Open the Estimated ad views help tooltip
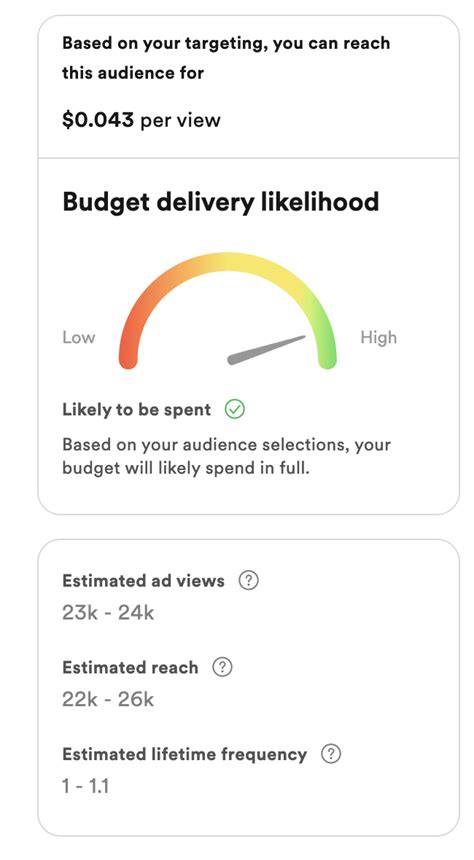 249,580
